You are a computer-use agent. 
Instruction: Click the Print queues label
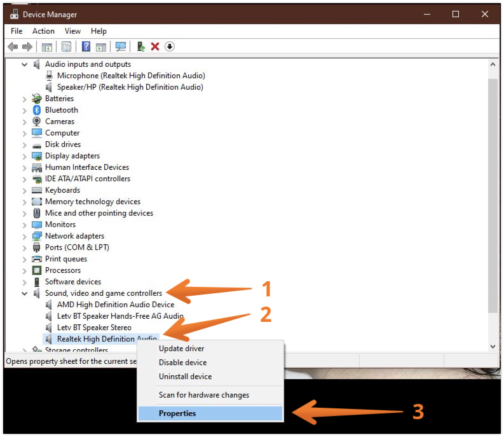[x=66, y=259]
